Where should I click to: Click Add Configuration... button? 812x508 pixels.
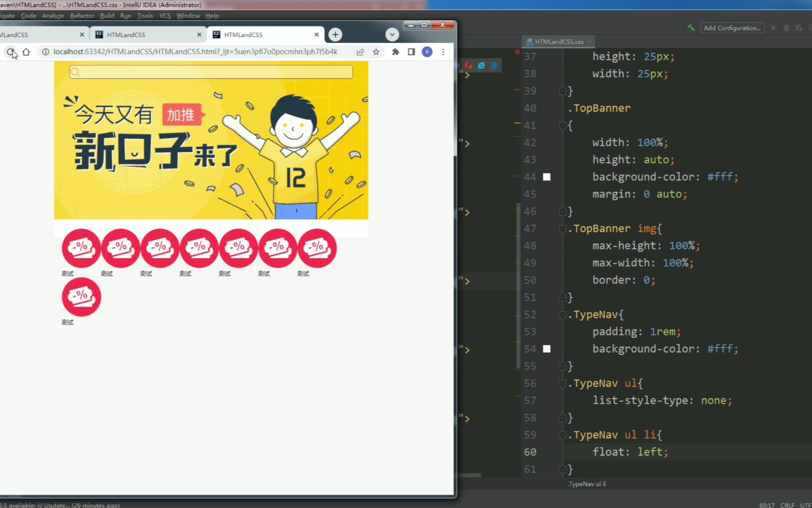tap(732, 28)
